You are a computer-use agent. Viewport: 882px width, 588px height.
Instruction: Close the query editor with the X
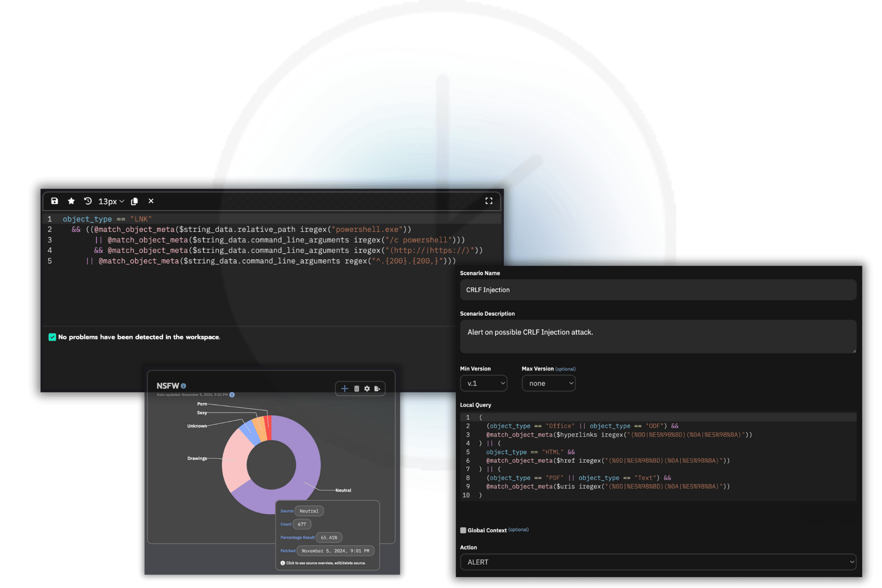coord(151,201)
